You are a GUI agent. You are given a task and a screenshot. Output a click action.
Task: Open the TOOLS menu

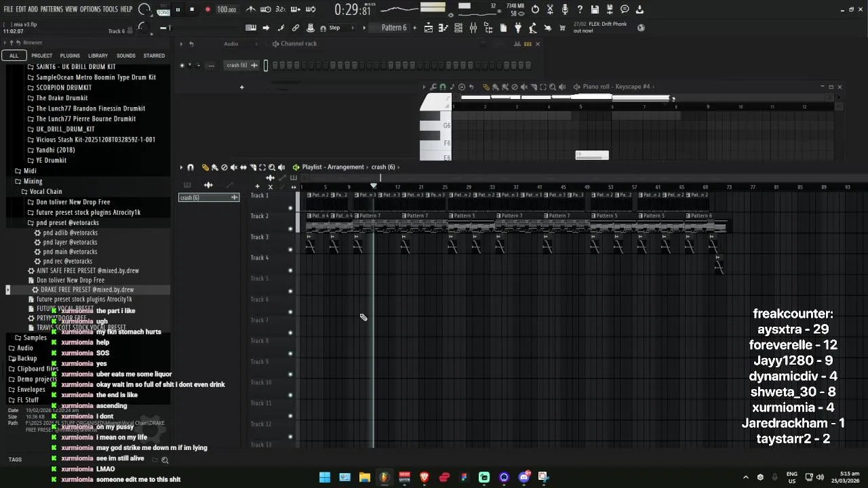pyautogui.click(x=110, y=9)
